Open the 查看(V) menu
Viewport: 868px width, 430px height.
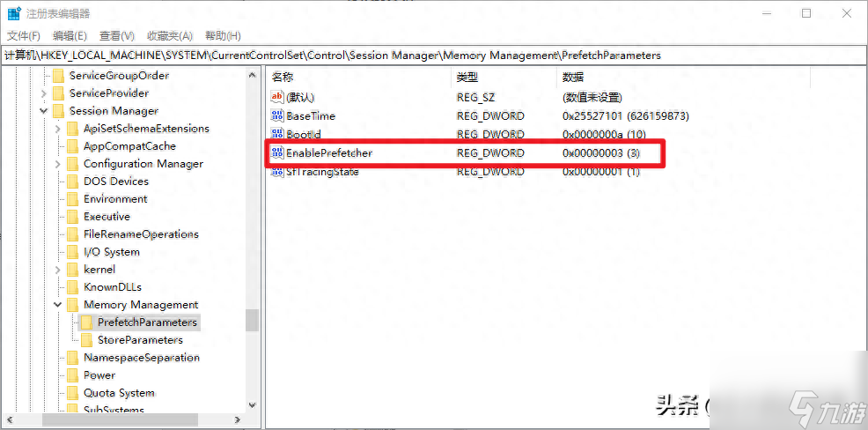(117, 36)
